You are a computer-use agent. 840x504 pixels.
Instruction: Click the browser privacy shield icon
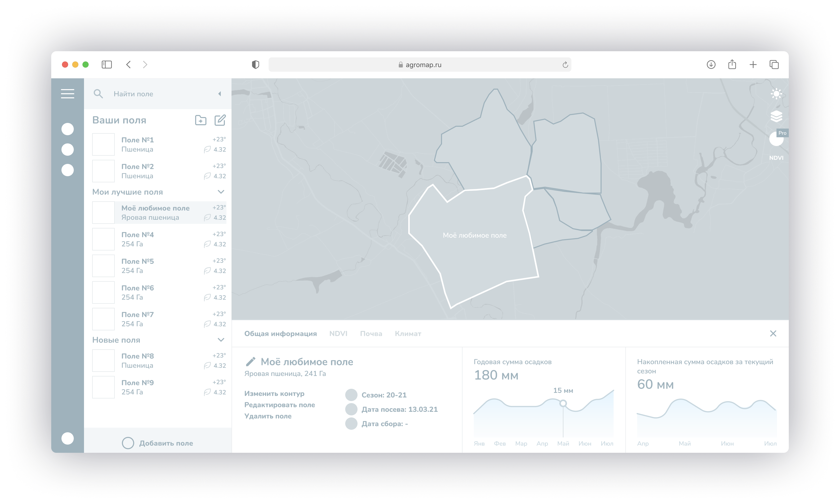point(255,65)
